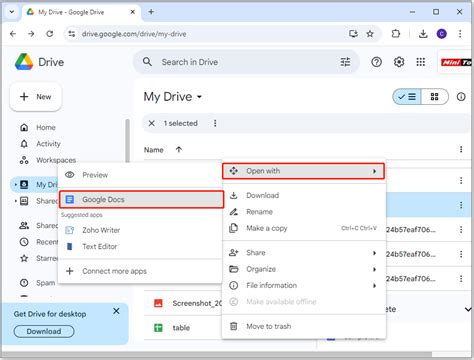This screenshot has width=474, height=360.
Task: Go back in browser history
Action: pos(13,34)
